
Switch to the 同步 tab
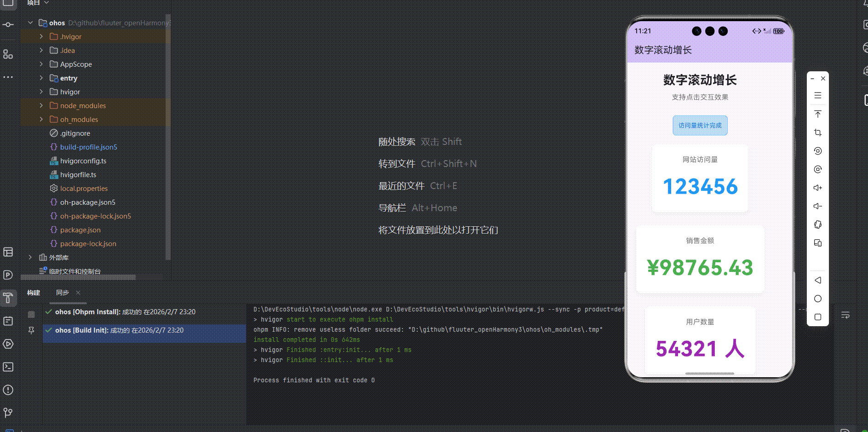[x=63, y=293]
